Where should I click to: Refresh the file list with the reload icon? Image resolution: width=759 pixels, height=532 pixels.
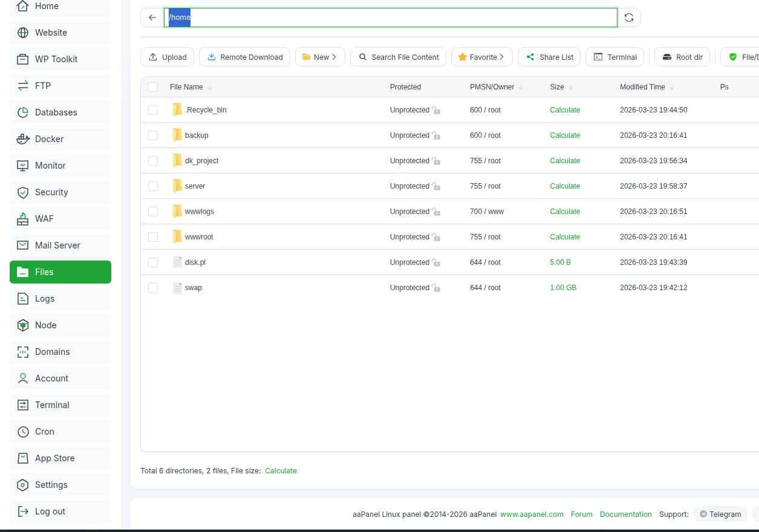[629, 18]
